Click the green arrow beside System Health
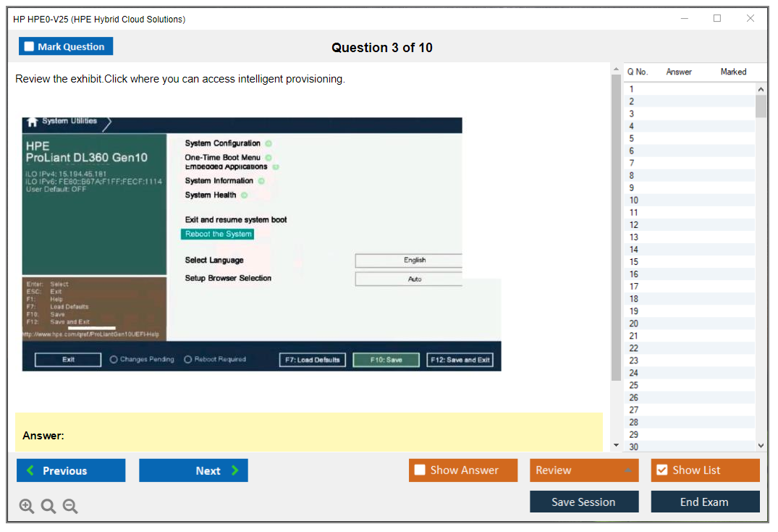This screenshot has width=778, height=532. 244,195
